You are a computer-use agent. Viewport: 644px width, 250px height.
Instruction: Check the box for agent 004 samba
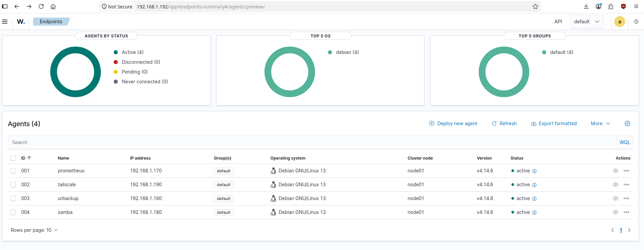13,212
